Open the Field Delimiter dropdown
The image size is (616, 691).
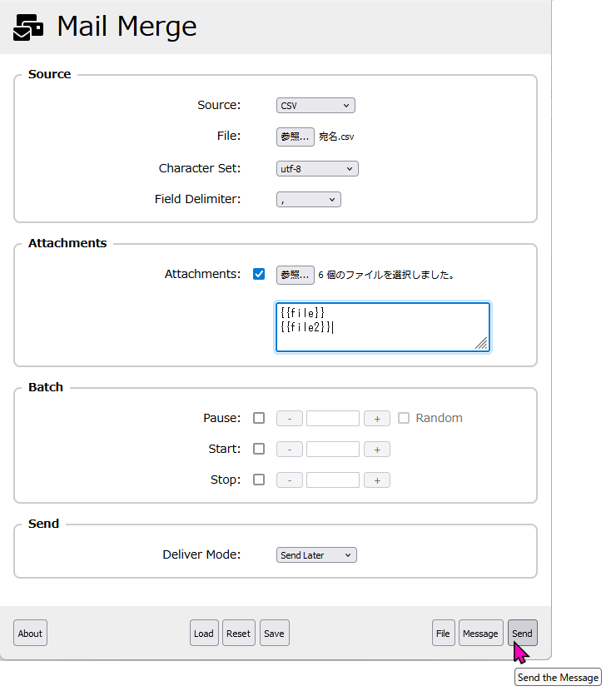(308, 200)
